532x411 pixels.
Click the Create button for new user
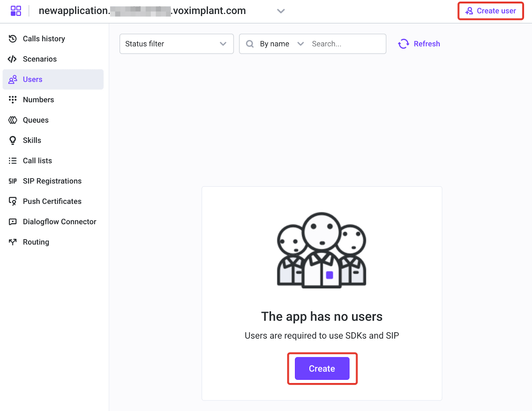point(322,368)
